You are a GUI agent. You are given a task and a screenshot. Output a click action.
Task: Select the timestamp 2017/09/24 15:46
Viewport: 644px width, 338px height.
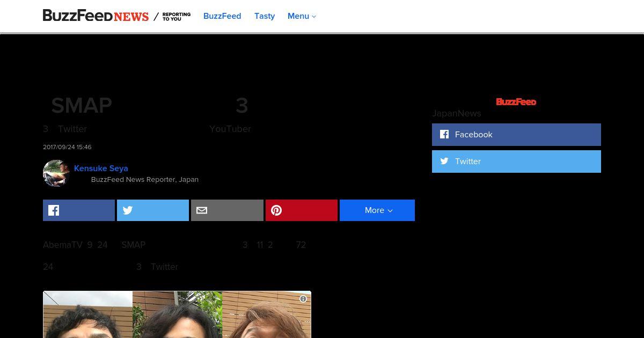67,147
